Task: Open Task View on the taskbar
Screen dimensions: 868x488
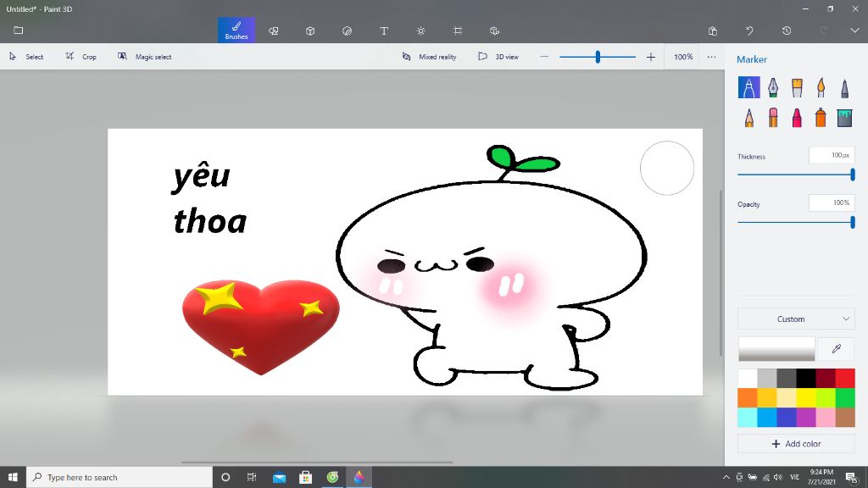Action: coord(251,477)
